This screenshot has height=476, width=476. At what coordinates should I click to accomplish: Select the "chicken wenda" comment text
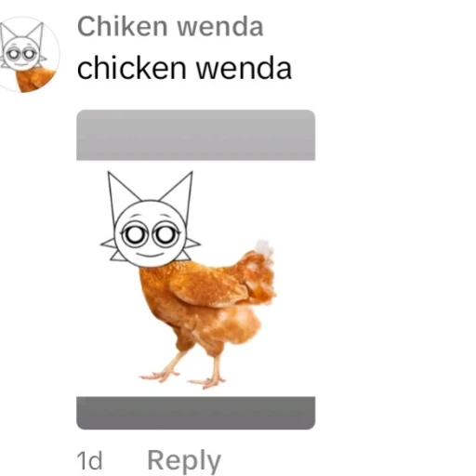(x=184, y=68)
